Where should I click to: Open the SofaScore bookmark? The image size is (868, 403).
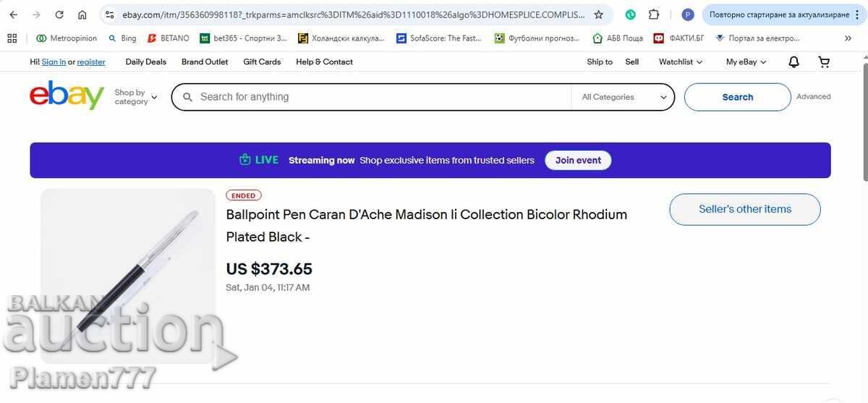[x=439, y=38]
